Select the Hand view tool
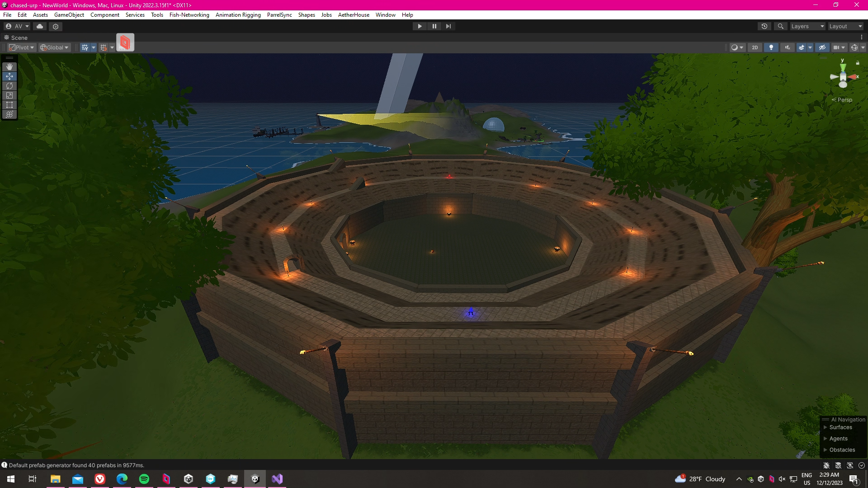This screenshot has height=488, width=868. click(x=9, y=67)
